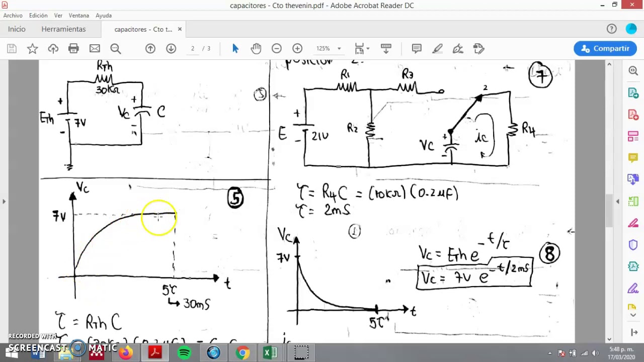
Task: Open the Archivo menu
Action: [13, 16]
